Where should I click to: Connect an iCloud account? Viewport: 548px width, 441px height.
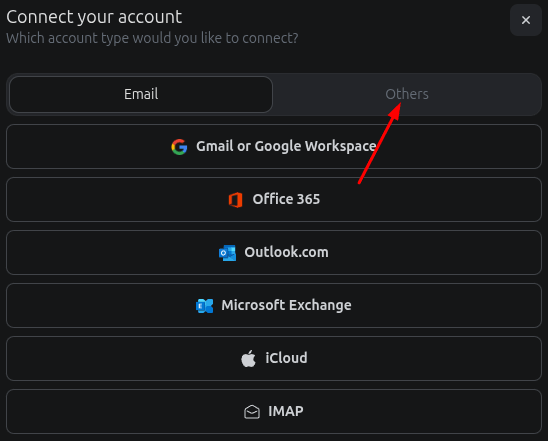point(274,358)
